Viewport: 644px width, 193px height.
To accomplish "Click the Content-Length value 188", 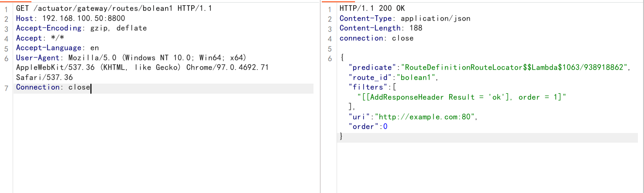I will tap(416, 28).
